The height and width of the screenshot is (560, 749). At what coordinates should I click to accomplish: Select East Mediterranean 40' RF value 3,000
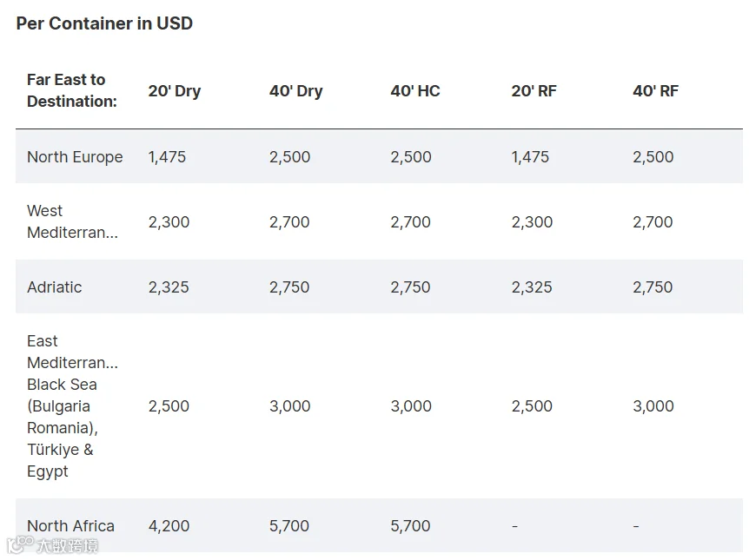(653, 406)
